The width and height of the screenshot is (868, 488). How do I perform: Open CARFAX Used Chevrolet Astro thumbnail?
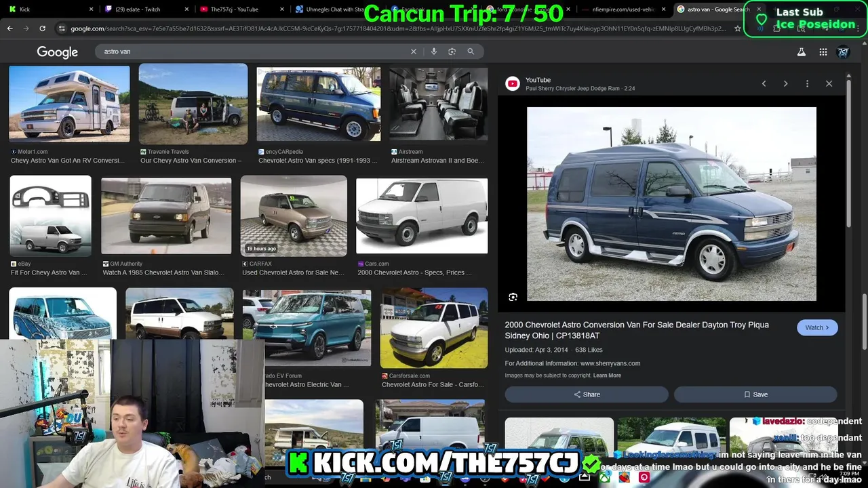click(294, 216)
